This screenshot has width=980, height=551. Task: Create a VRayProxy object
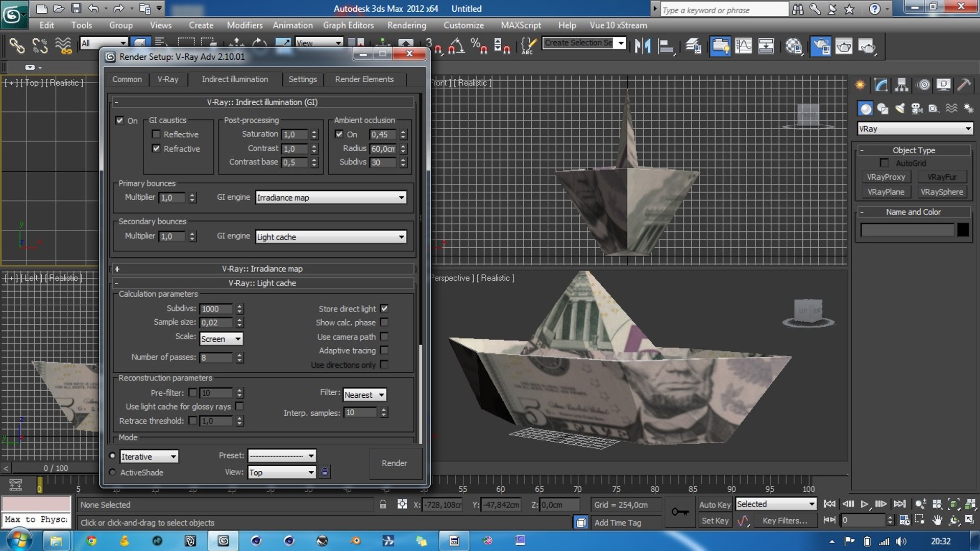coord(886,177)
